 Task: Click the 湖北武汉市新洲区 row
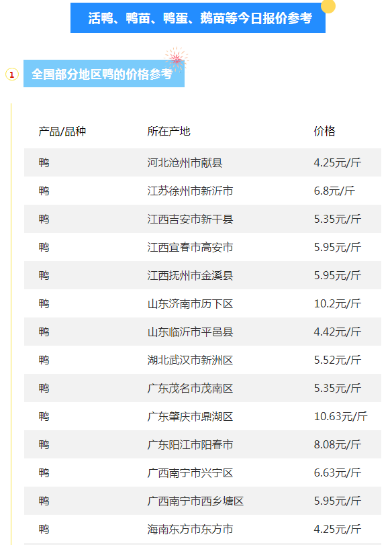[x=203, y=360]
